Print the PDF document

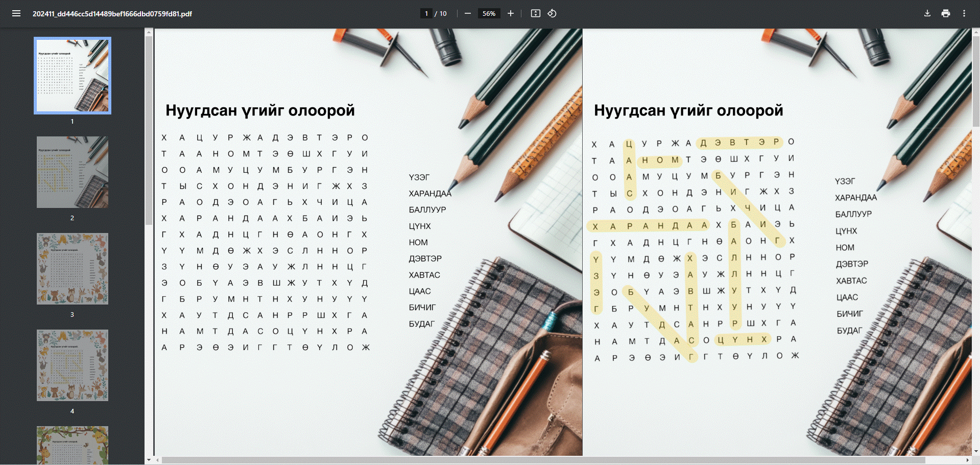click(946, 13)
